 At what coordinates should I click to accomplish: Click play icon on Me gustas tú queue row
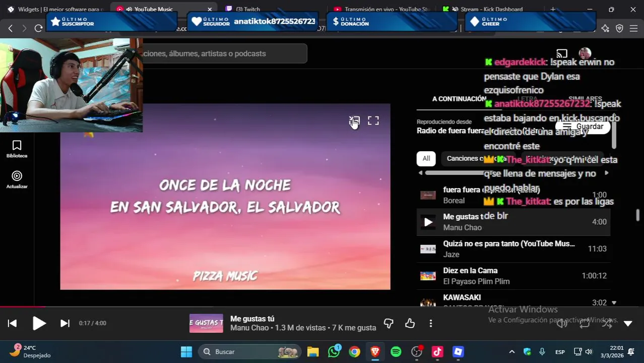click(428, 222)
